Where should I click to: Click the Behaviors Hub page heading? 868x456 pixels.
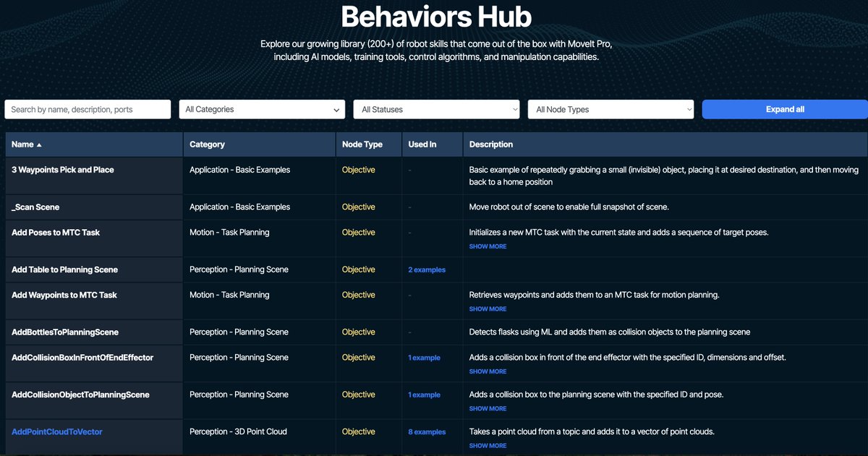(436, 16)
